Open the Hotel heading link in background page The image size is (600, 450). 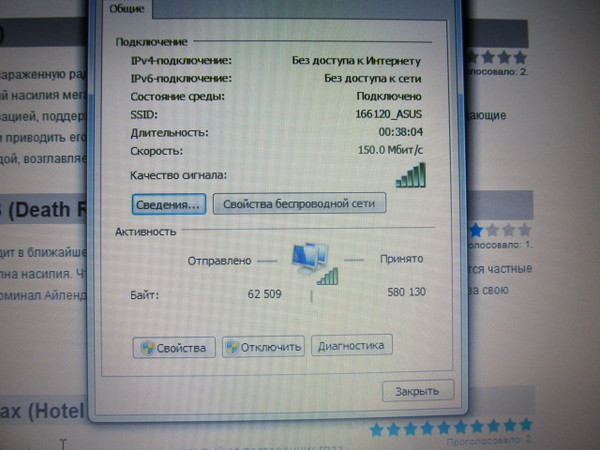[x=45, y=410]
